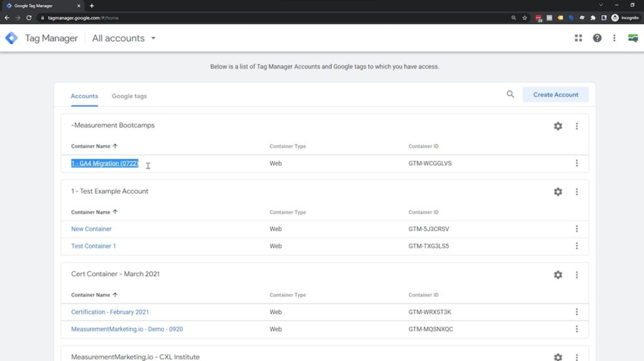Bookmark this page with the star icon
The width and height of the screenshot is (644, 361).
[x=525, y=18]
